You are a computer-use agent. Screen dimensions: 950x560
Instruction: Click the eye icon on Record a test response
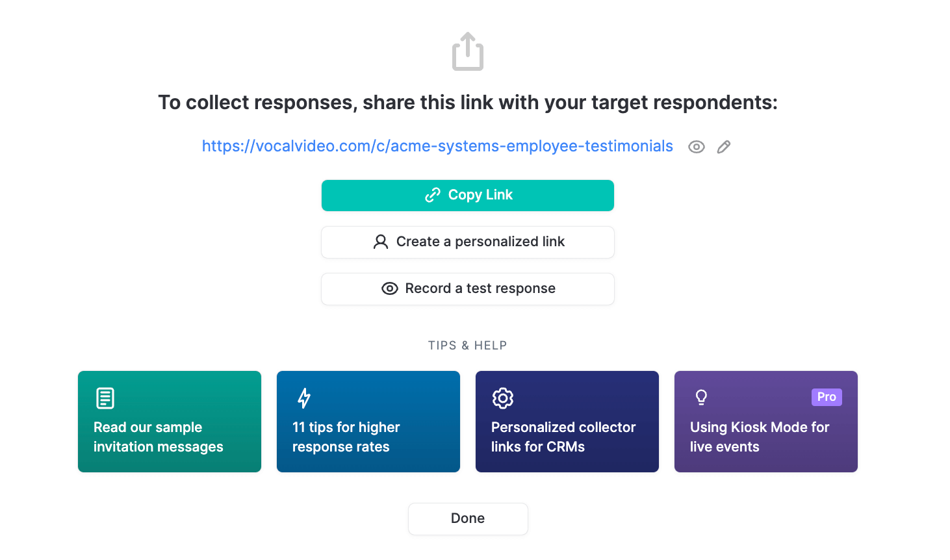pyautogui.click(x=389, y=288)
